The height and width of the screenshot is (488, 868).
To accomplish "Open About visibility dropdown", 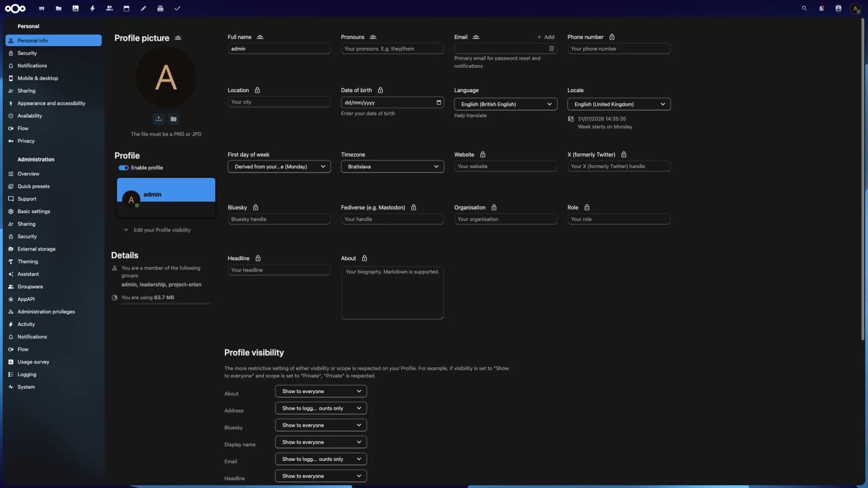I will (321, 391).
